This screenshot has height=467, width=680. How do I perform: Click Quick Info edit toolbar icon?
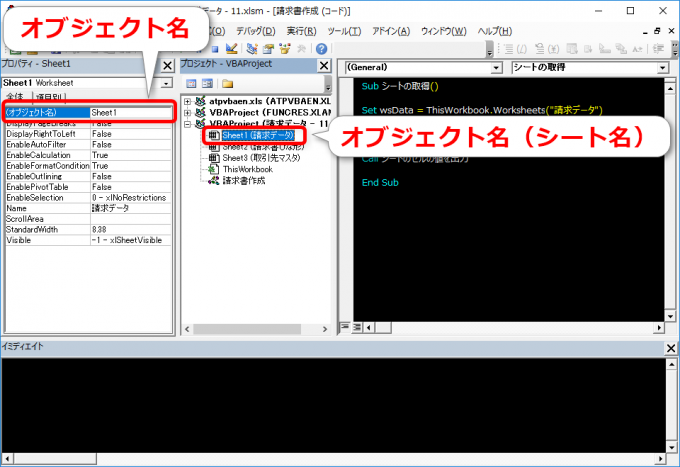coord(539,49)
